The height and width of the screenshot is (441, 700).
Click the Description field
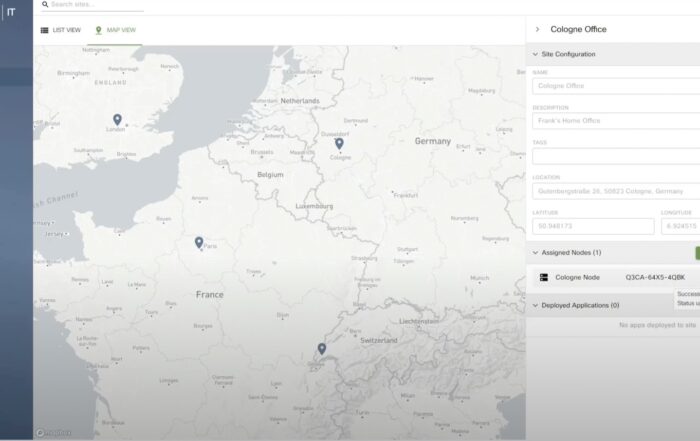[x=616, y=121]
